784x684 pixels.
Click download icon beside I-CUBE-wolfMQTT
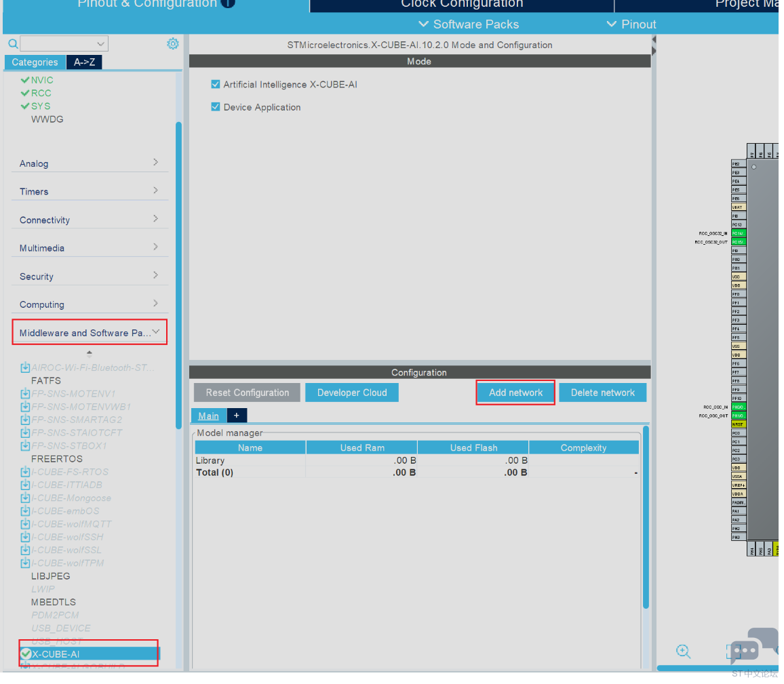tap(25, 523)
